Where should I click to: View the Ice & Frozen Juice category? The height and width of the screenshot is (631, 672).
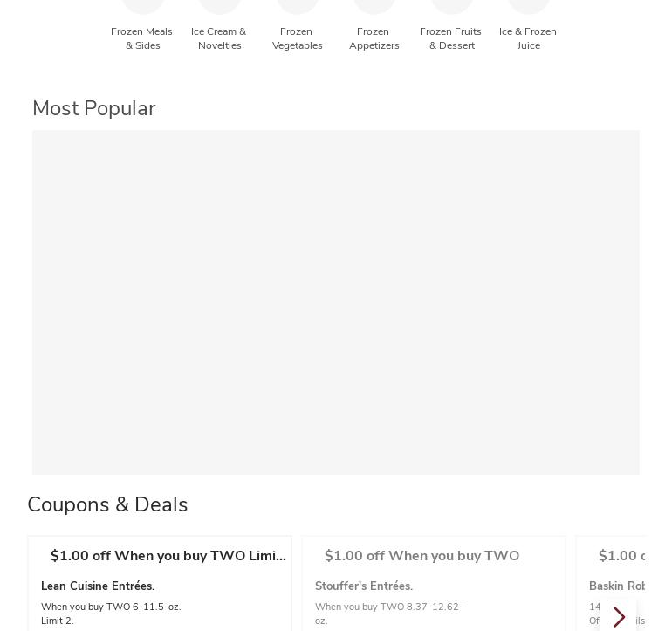click(528, 38)
